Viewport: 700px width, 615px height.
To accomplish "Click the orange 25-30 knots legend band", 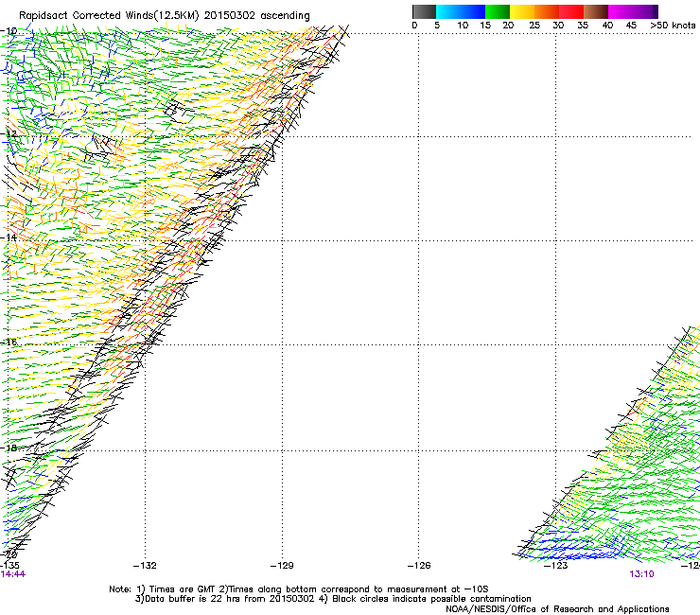I will coord(547,11).
